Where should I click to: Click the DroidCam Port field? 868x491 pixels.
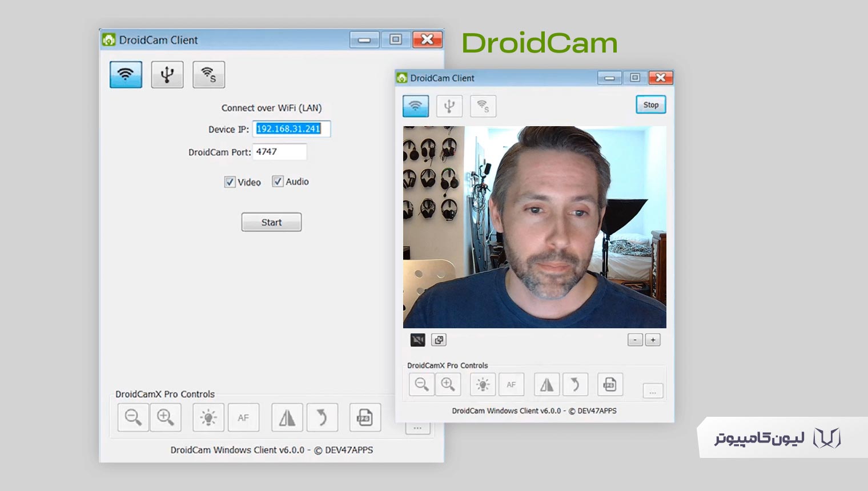[280, 152]
